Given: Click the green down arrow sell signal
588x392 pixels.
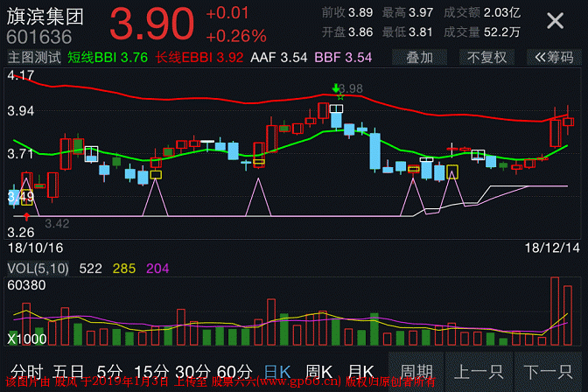Looking at the screenshot, I should tap(336, 88).
